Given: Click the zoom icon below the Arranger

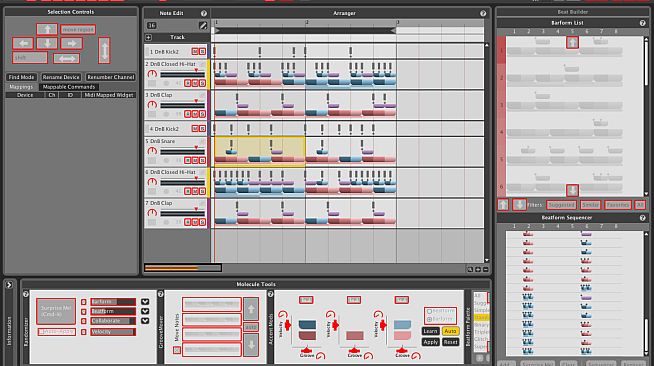Looking at the screenshot, I should [x=470, y=270].
